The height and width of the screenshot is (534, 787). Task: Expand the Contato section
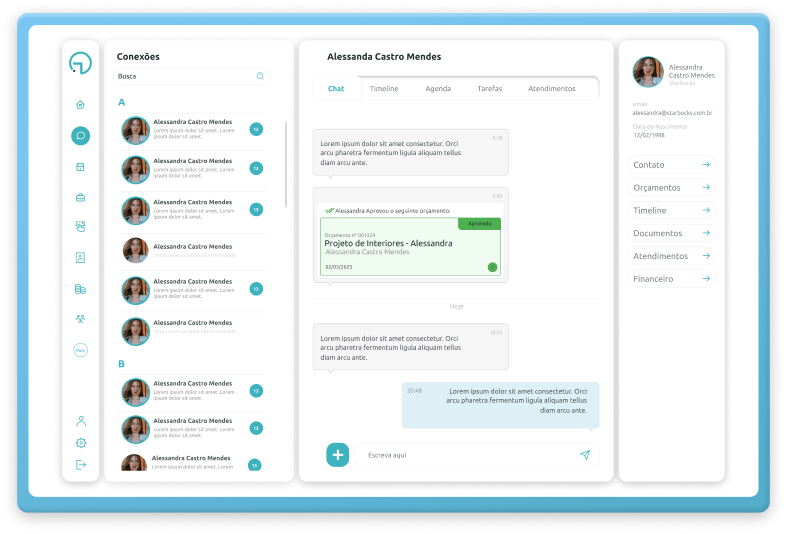tap(673, 165)
